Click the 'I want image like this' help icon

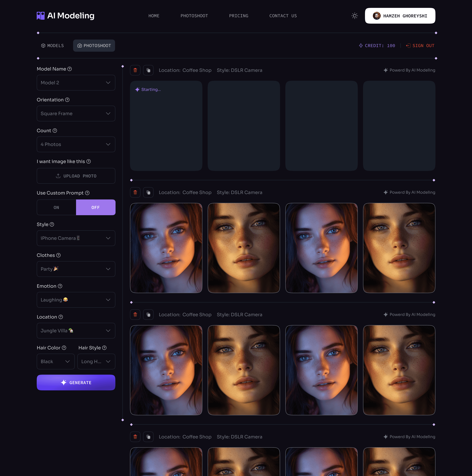[89, 161]
